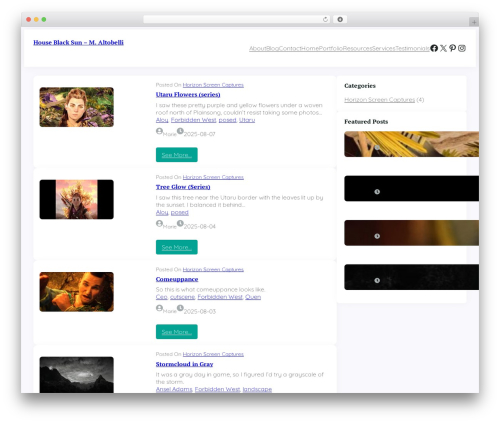Open the X (Twitter) social icon
500x423 pixels.
click(x=443, y=48)
